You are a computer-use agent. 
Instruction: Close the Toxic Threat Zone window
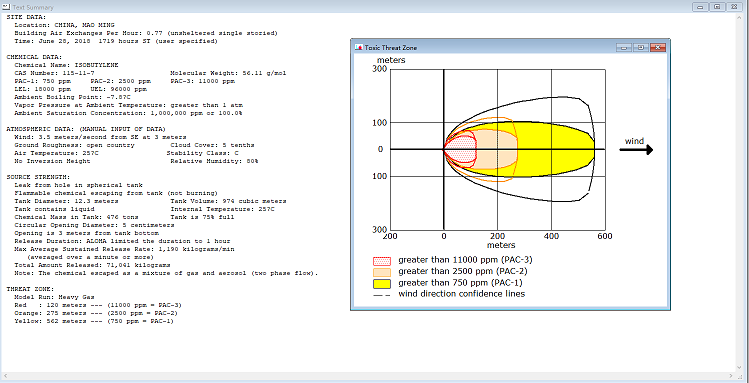(657, 47)
